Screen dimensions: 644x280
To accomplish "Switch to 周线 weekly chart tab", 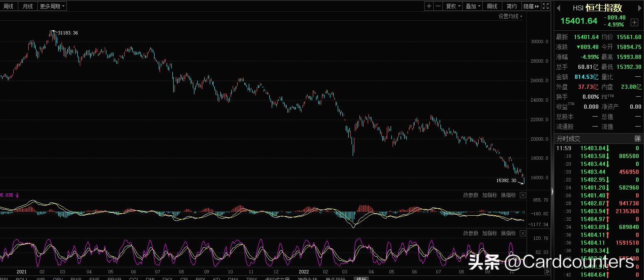I will pyautogui.click(x=8, y=6).
